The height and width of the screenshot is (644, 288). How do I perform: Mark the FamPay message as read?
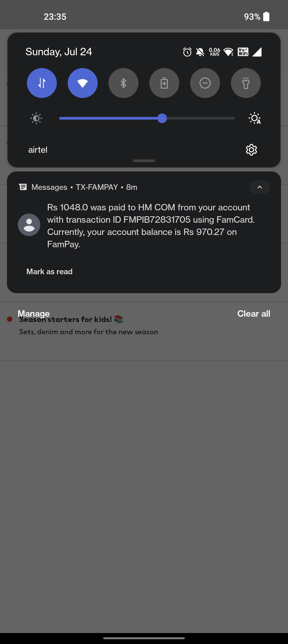(49, 271)
